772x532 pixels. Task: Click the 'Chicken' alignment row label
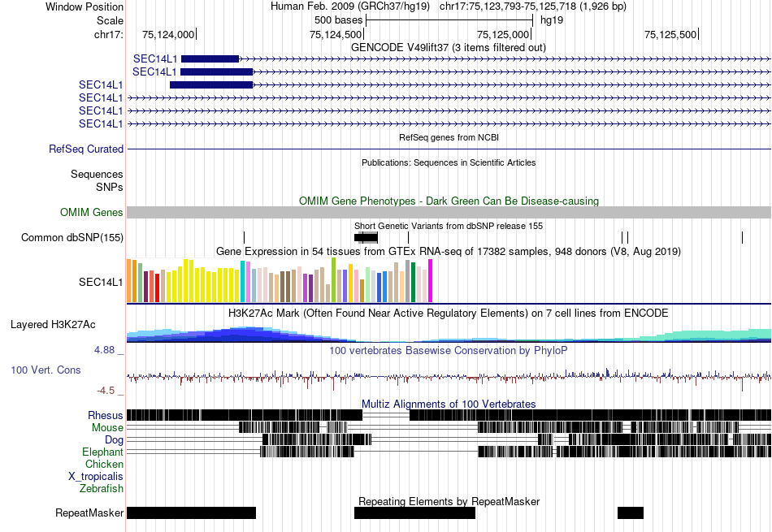(x=104, y=464)
